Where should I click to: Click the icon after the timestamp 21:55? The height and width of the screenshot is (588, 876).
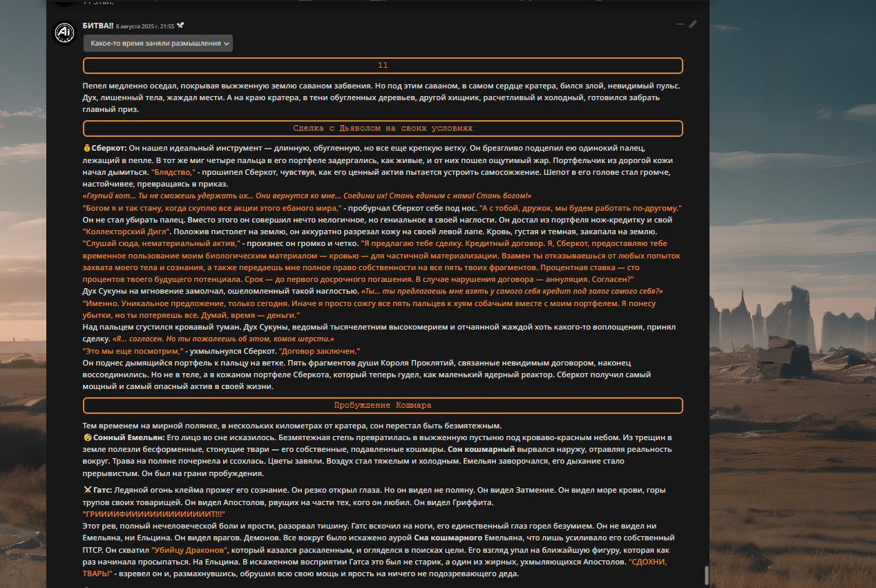pos(180,26)
